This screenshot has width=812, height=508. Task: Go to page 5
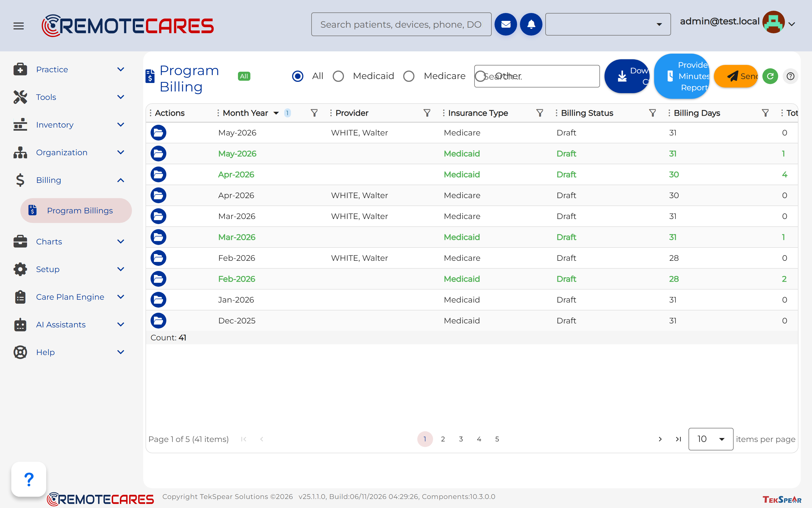tap(497, 439)
